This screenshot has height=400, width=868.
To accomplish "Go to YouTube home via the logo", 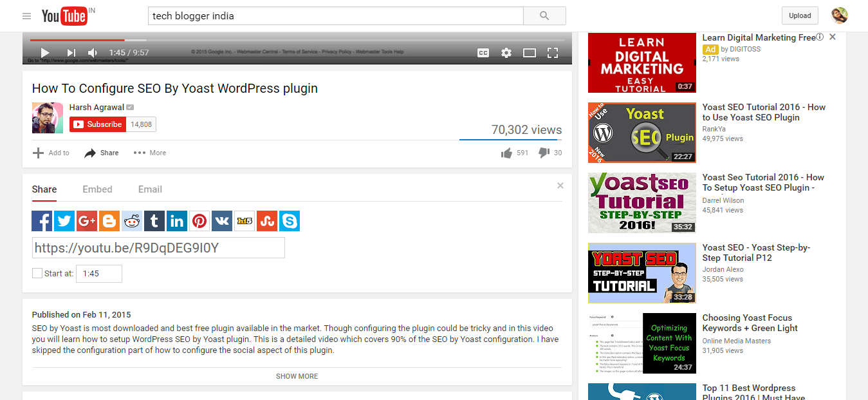I will coord(64,16).
